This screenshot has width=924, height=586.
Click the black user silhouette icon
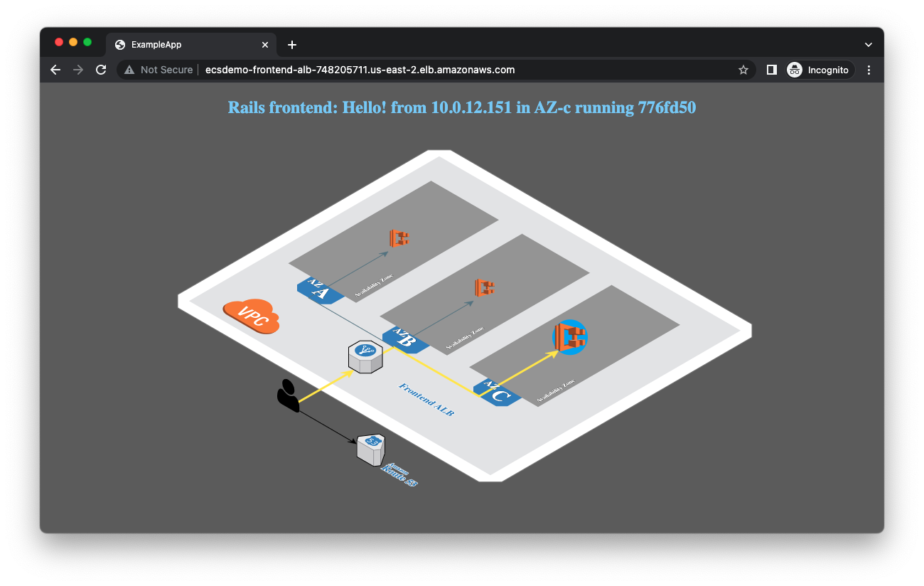288,396
